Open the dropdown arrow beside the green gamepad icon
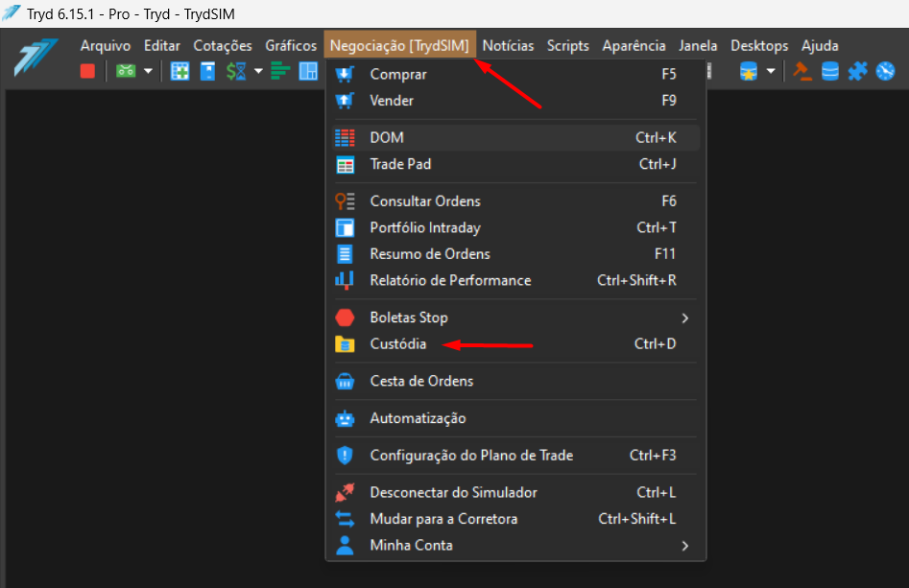The image size is (909, 588). coord(149,71)
